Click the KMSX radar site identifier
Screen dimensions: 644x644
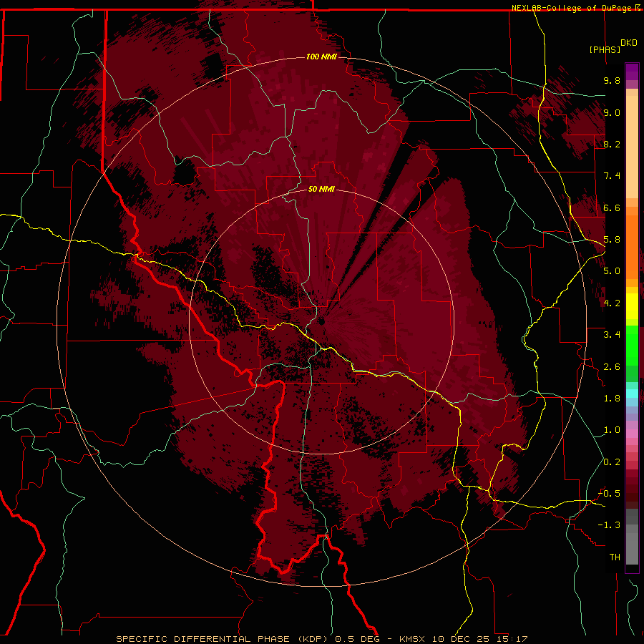[x=412, y=639]
